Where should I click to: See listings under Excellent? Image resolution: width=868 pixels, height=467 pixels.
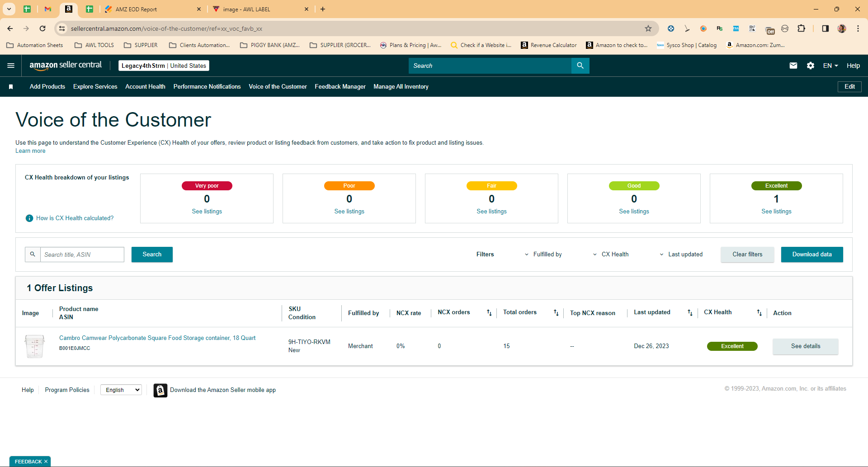(777, 212)
